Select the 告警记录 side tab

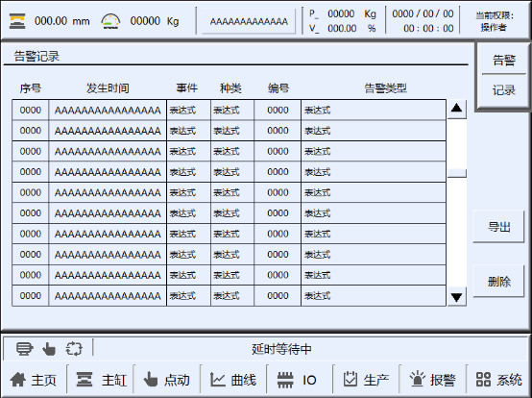[504, 76]
